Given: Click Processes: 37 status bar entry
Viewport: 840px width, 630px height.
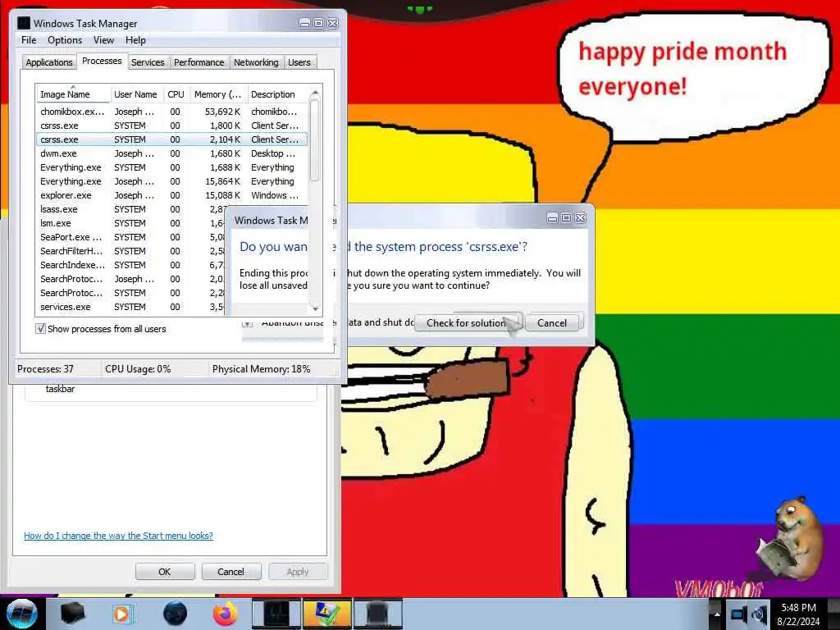Looking at the screenshot, I should coord(46,369).
